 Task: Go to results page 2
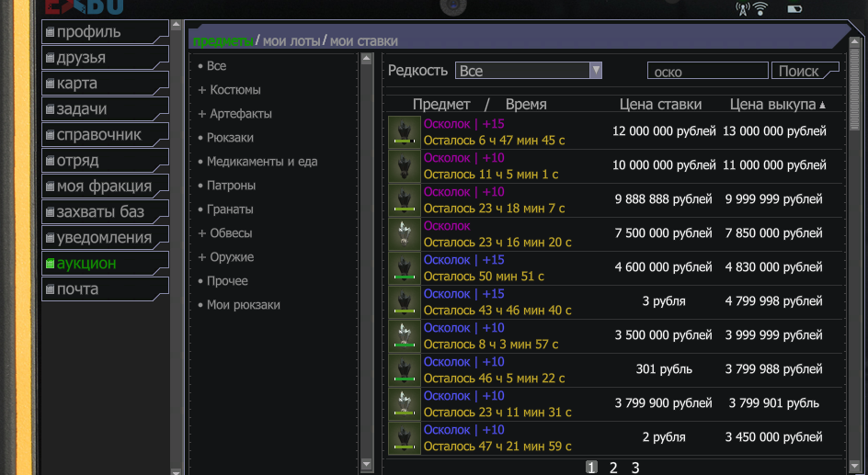[x=613, y=468]
